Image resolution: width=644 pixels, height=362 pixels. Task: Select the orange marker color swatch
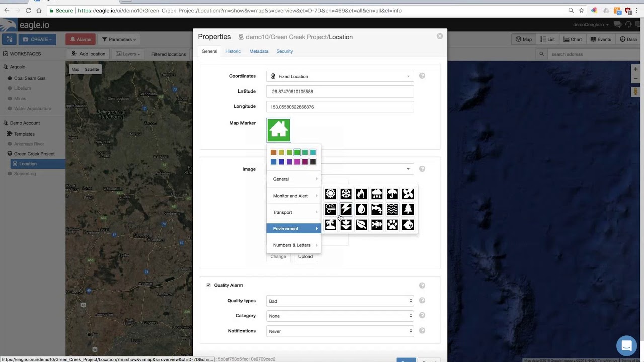[273, 152]
